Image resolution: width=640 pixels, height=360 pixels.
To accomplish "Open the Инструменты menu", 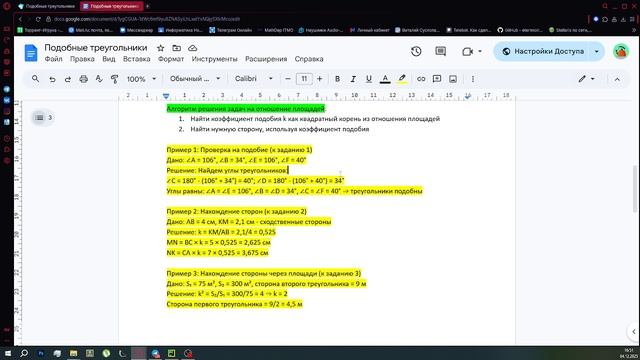I will tap(214, 59).
